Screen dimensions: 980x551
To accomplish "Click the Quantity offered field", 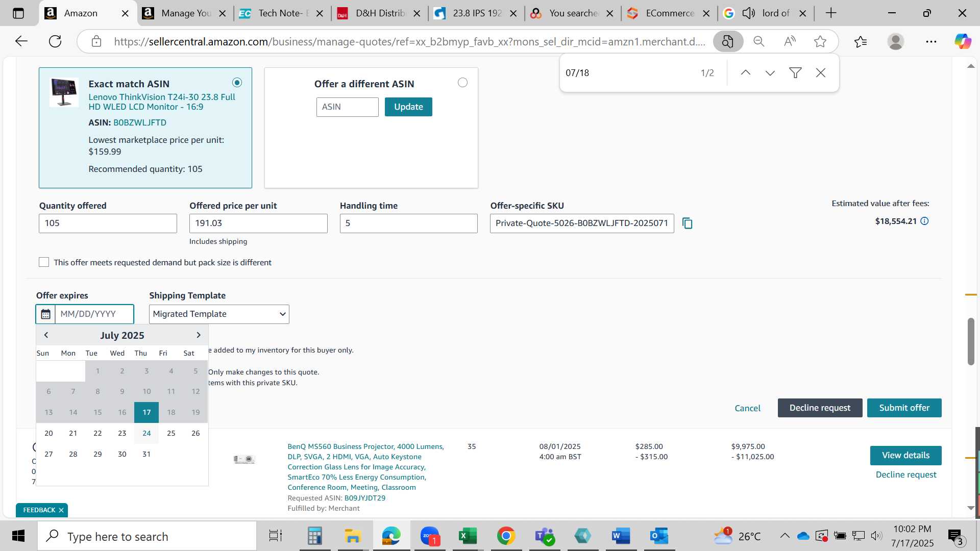I will 108,223.
